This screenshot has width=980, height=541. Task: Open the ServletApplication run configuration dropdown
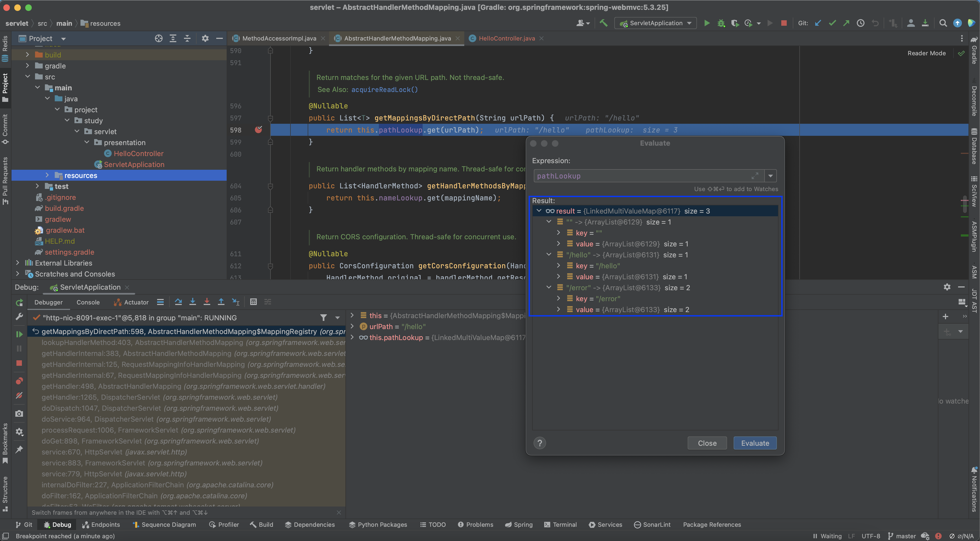656,23
